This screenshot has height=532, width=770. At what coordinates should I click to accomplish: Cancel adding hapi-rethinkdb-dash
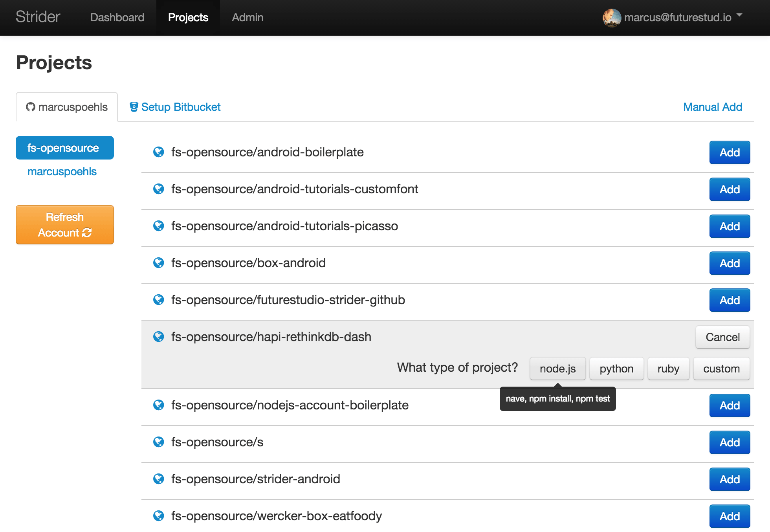722,337
